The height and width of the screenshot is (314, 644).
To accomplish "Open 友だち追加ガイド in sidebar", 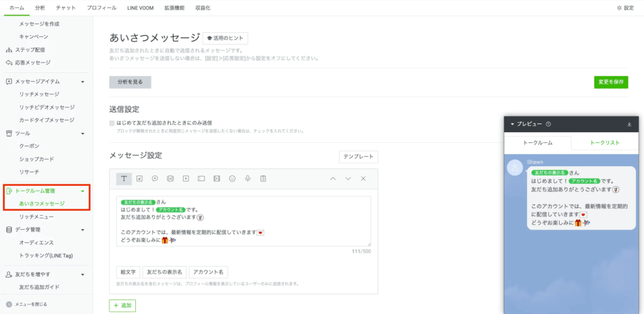I will pyautogui.click(x=40, y=287).
